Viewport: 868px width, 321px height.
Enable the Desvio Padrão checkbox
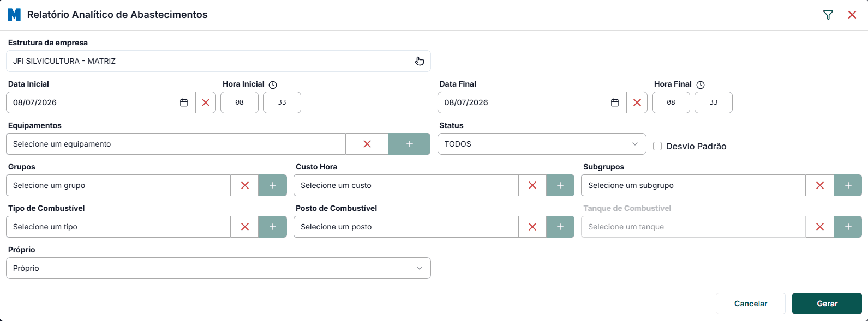point(657,146)
